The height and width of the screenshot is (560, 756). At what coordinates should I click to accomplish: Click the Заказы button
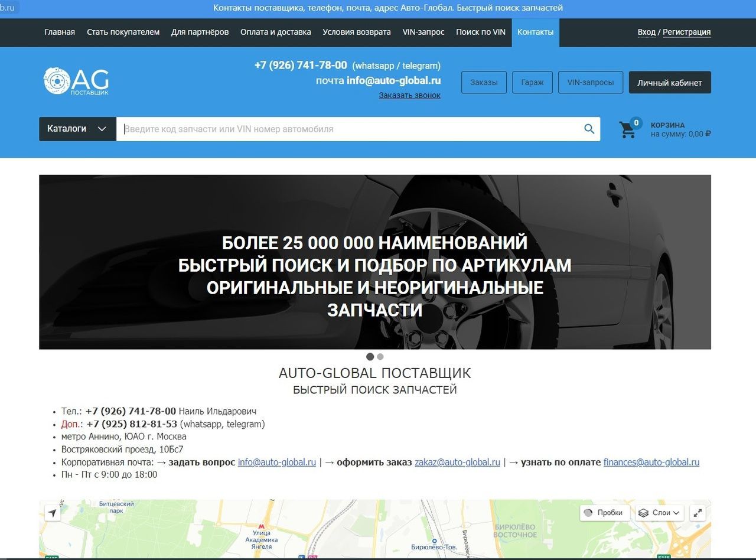484,83
